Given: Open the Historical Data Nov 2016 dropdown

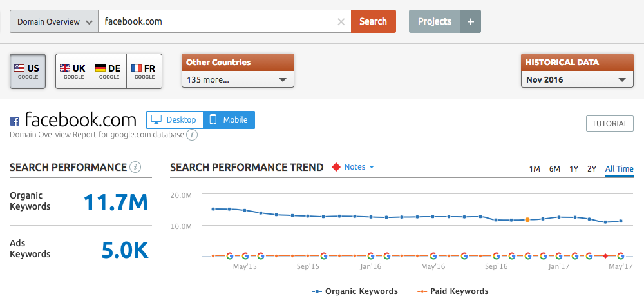Looking at the screenshot, I should coord(577,80).
